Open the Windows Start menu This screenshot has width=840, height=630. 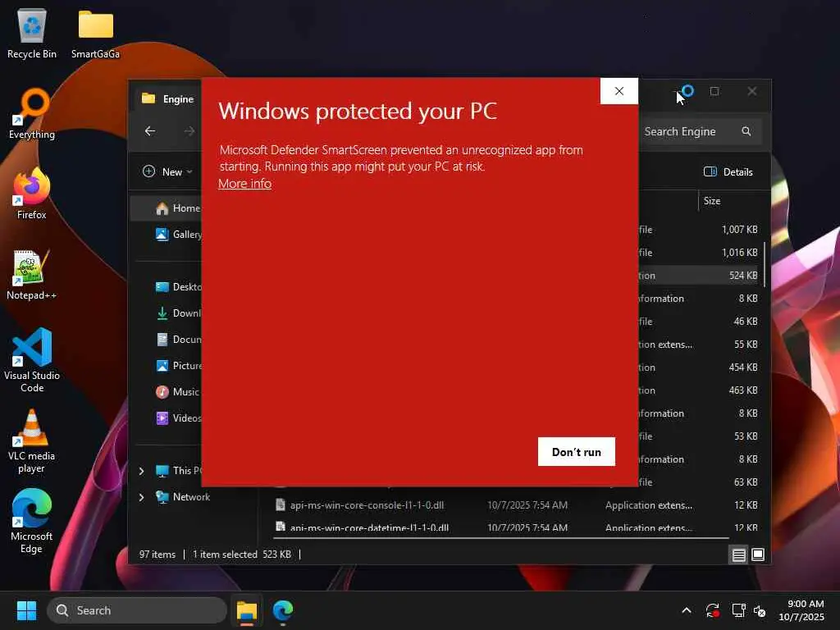(x=26, y=610)
